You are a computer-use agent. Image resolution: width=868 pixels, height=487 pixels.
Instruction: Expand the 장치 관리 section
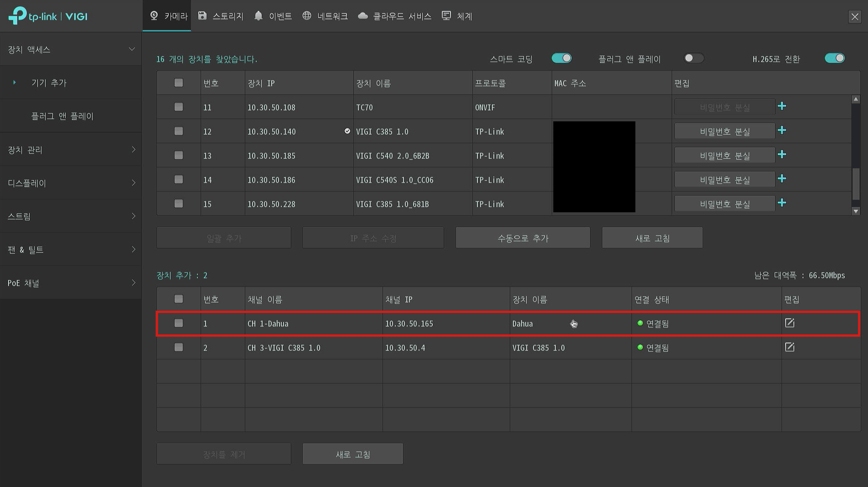71,150
